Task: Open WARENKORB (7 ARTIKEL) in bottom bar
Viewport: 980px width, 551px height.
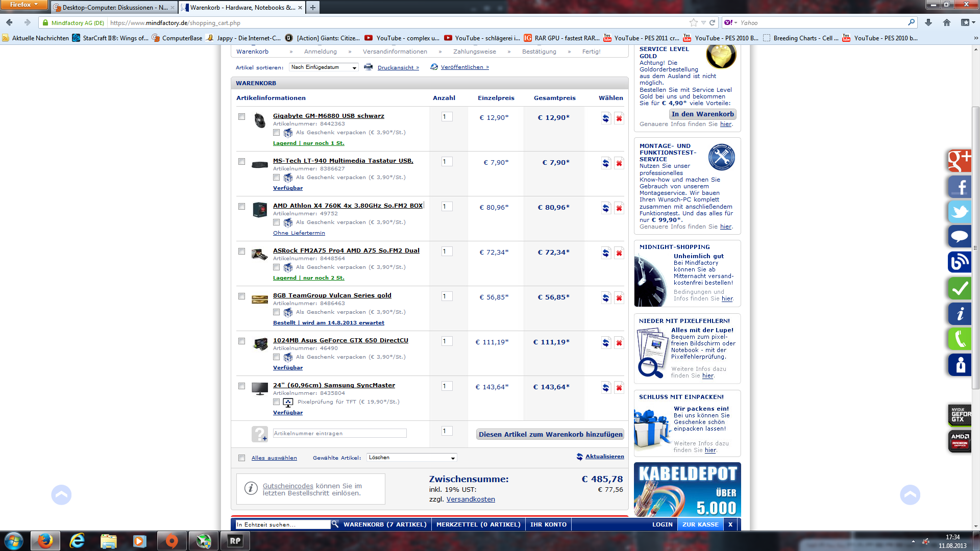Action: pos(385,524)
